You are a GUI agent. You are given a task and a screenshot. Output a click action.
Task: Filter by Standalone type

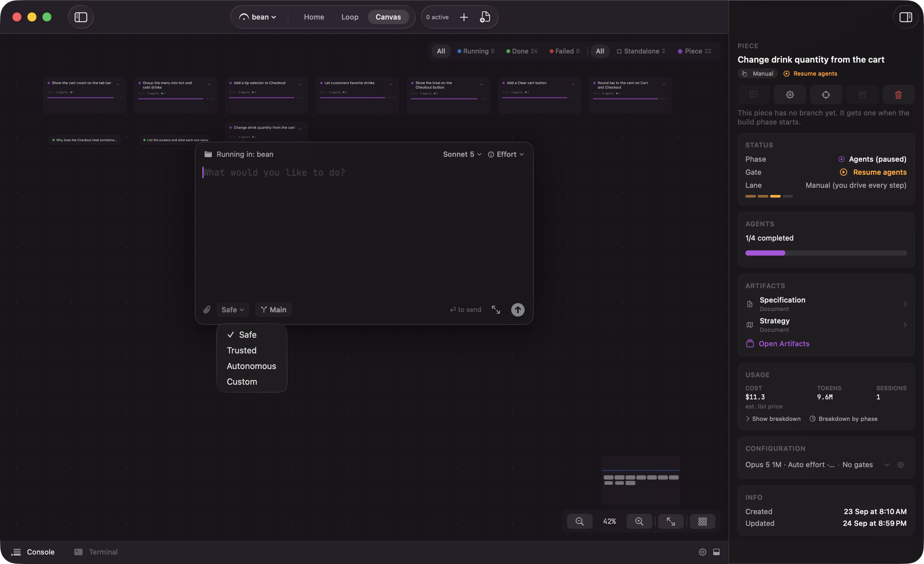pyautogui.click(x=641, y=51)
